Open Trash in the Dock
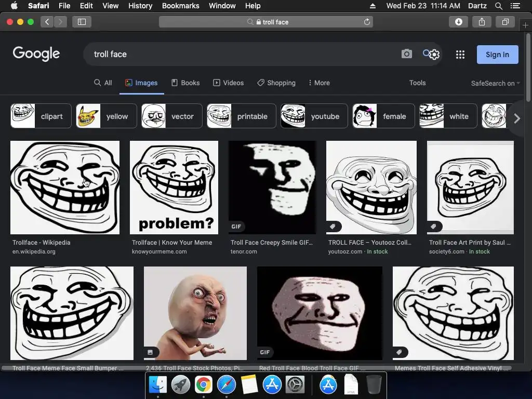This screenshot has height=399, width=532. (x=374, y=384)
